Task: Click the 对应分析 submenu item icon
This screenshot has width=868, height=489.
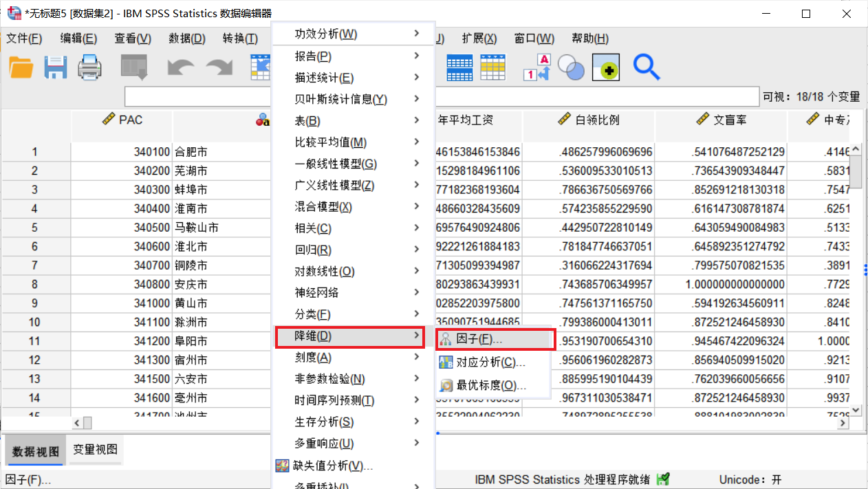Action: click(446, 362)
